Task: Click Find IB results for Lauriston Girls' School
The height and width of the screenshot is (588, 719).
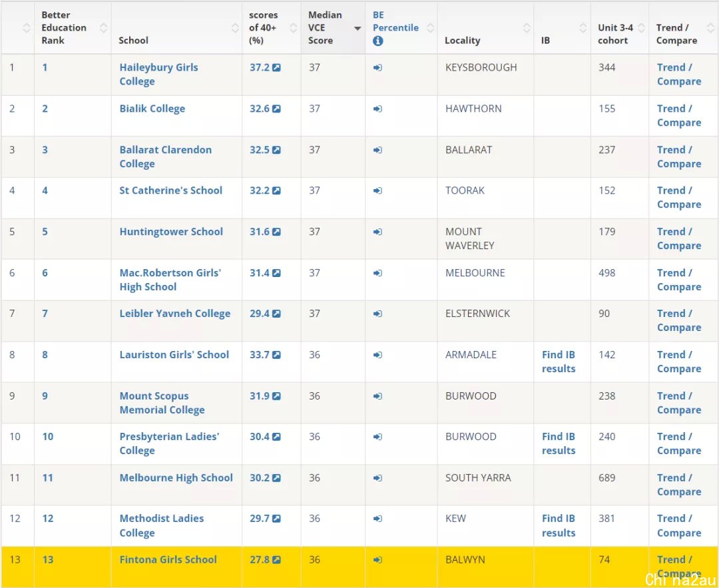Action: (x=559, y=362)
